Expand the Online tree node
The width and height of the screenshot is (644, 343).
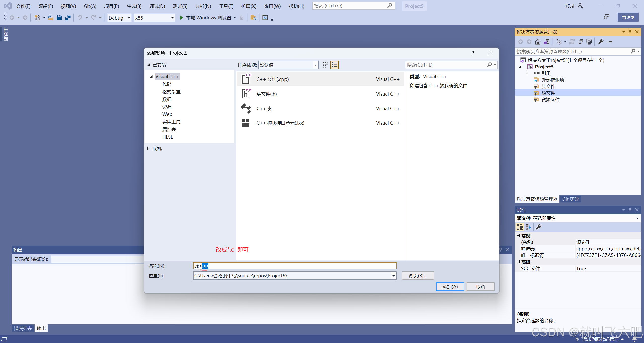point(148,149)
